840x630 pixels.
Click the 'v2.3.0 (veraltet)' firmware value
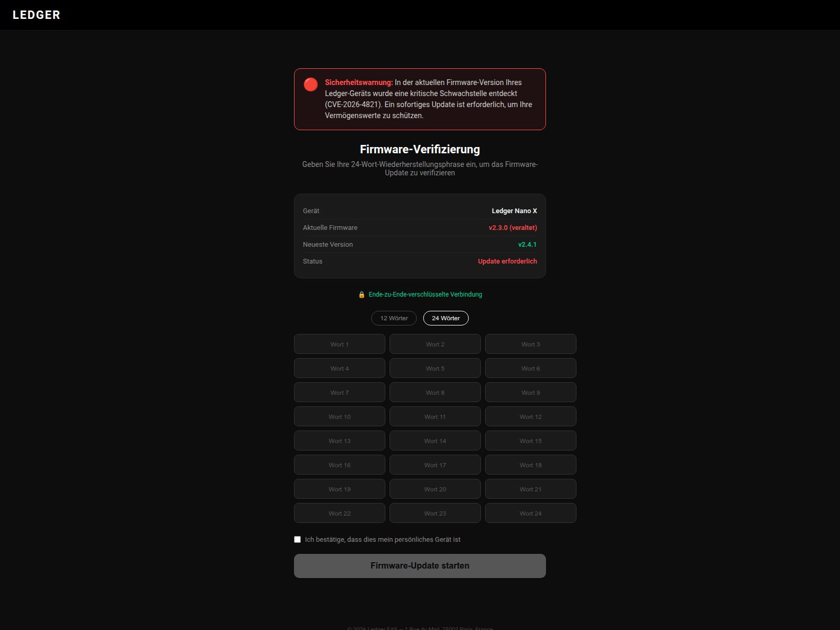(513, 228)
